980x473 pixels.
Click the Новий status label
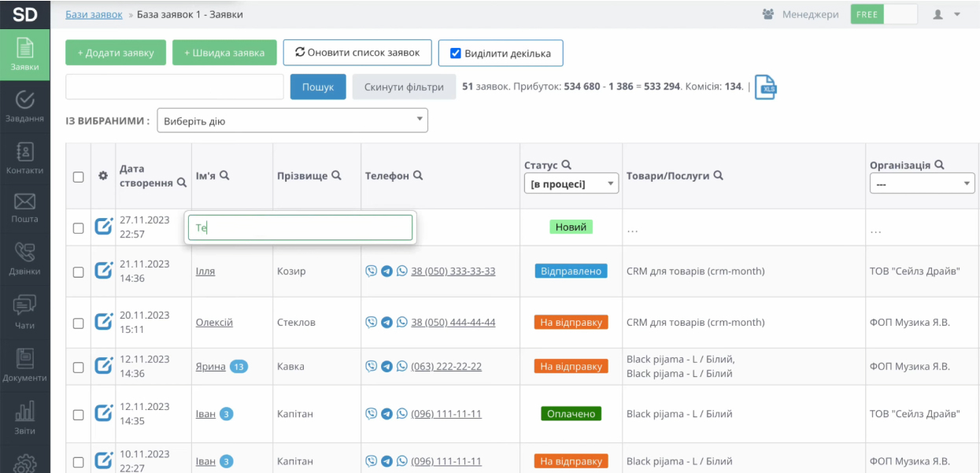pyautogui.click(x=571, y=227)
